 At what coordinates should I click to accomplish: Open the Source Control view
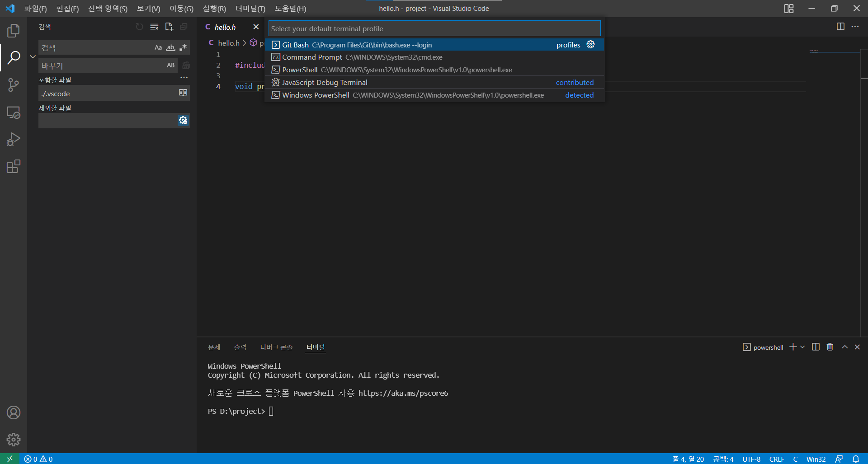pos(14,85)
